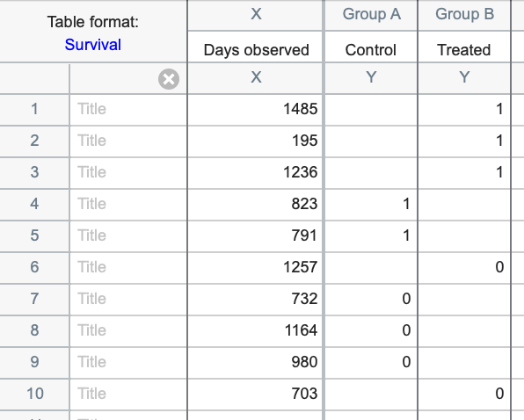Edit the Treated column title
The height and width of the screenshot is (420, 524).
point(464,50)
